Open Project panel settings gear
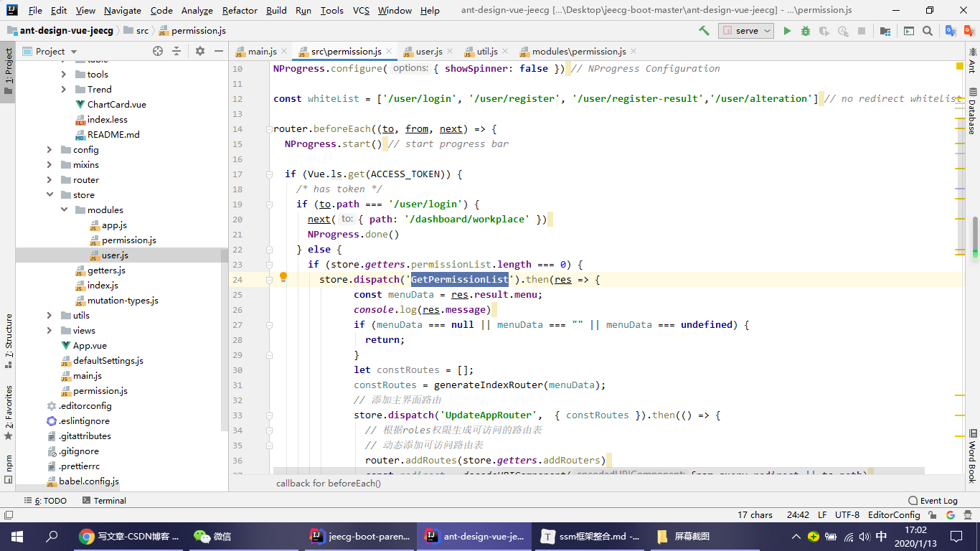This screenshot has height=551, width=980. [x=200, y=51]
